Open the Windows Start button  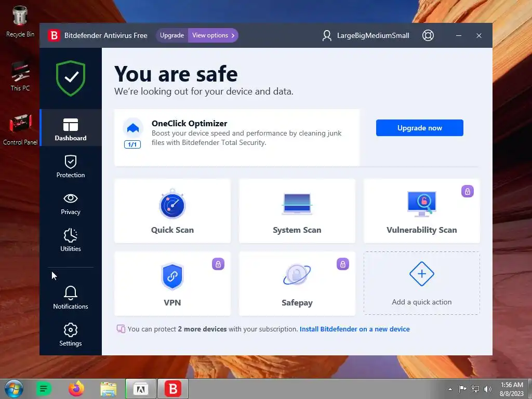(14, 389)
